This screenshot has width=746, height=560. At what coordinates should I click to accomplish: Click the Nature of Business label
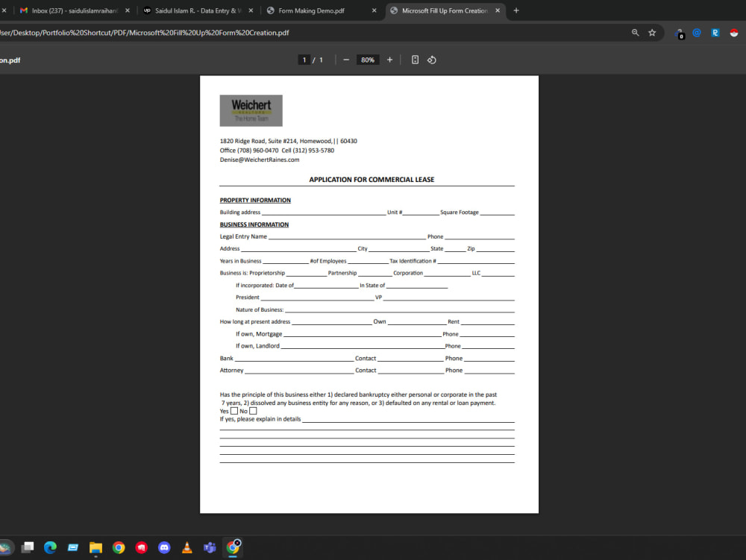260,309
